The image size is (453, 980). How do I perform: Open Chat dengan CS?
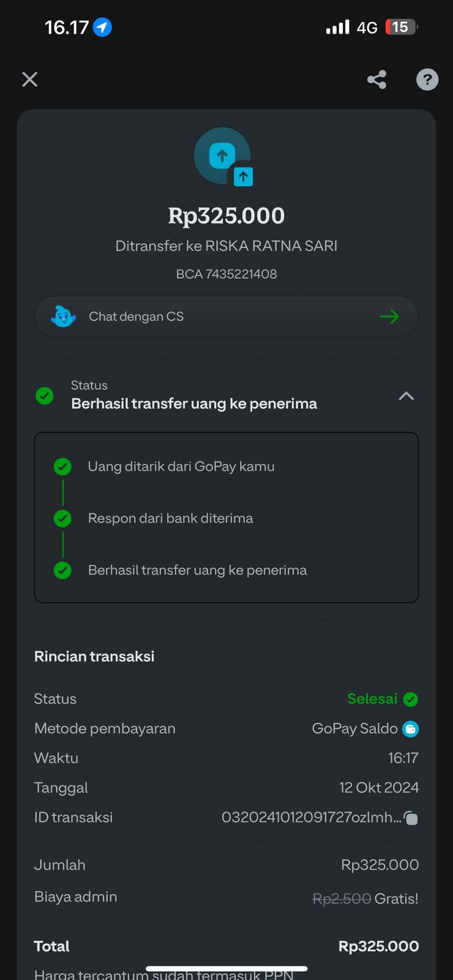coord(136,317)
